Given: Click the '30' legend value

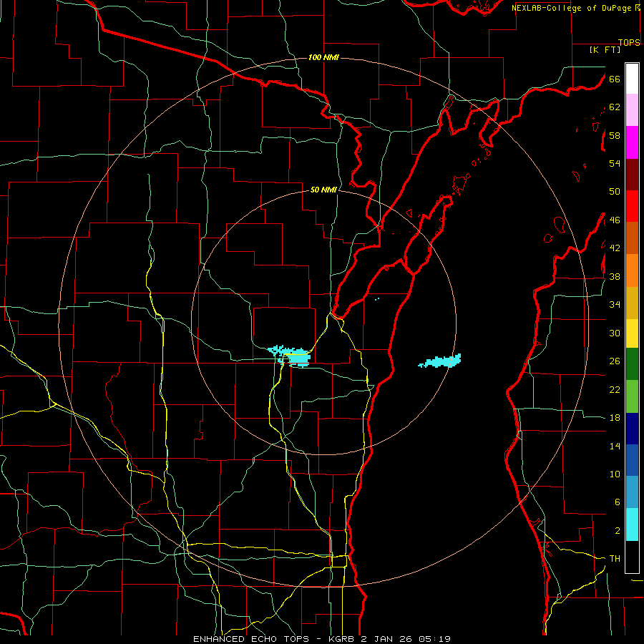Looking at the screenshot, I should [x=615, y=333].
